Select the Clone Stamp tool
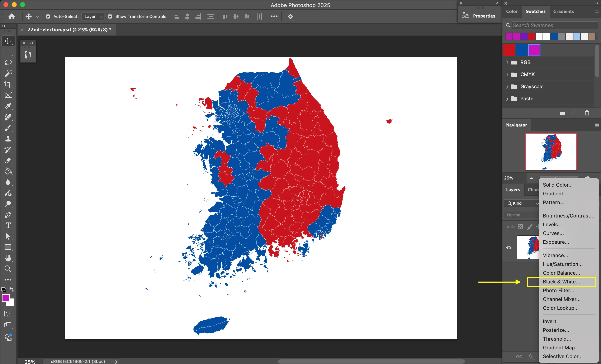The height and width of the screenshot is (364, 601). (8, 139)
